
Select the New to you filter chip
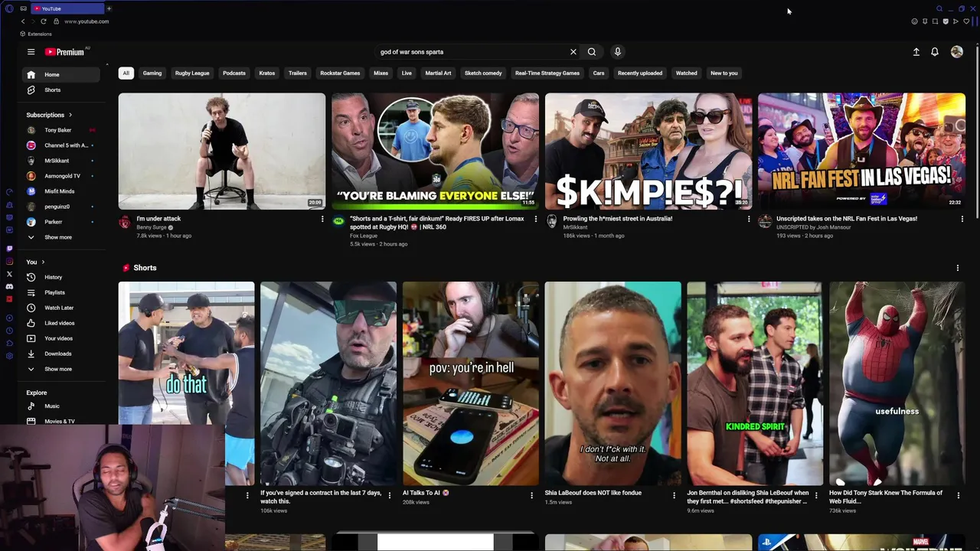click(724, 73)
